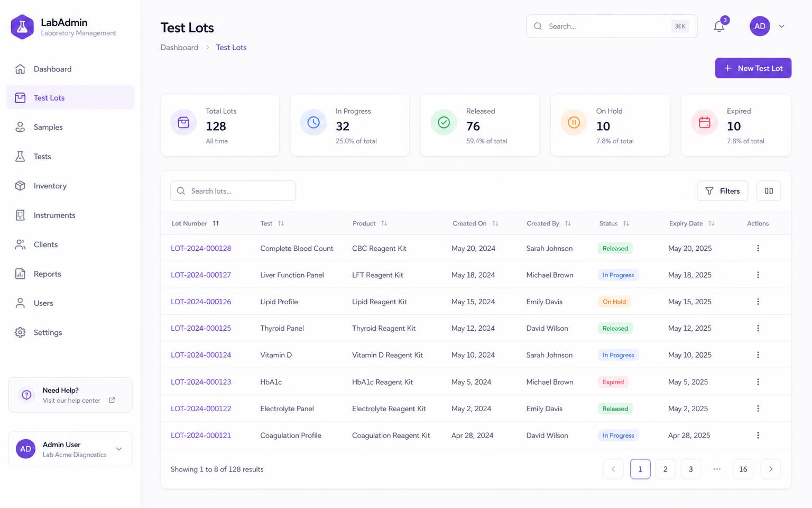Click the New Test Lot button

(x=753, y=68)
